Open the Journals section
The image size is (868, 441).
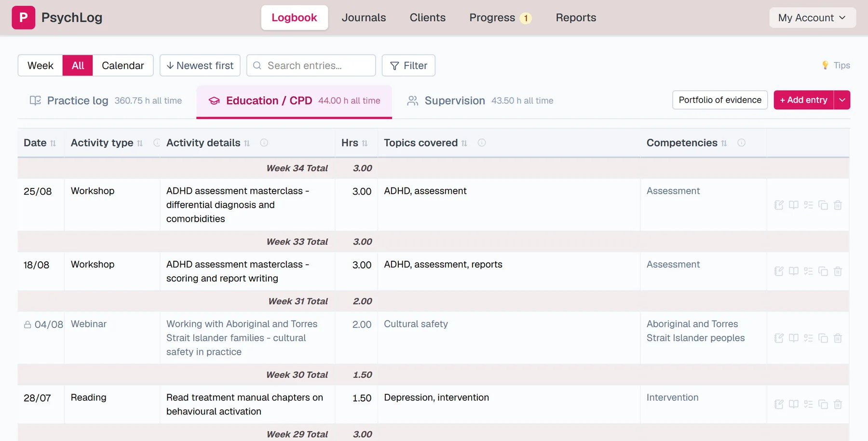point(364,17)
